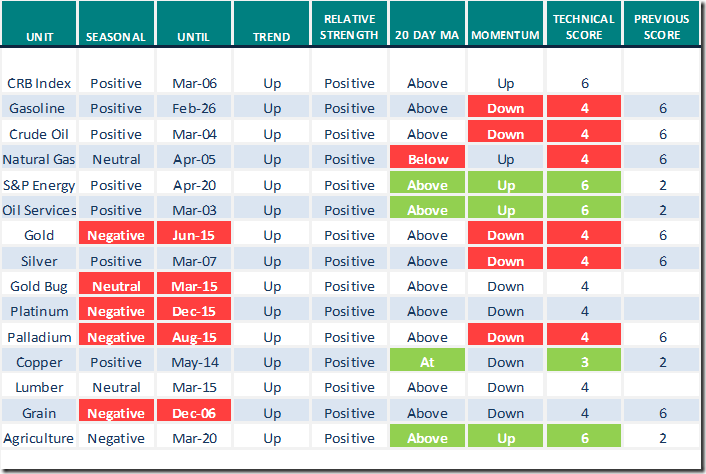Click the green technical score 3 for Copper
The width and height of the screenshot is (706, 474).
coord(583,362)
